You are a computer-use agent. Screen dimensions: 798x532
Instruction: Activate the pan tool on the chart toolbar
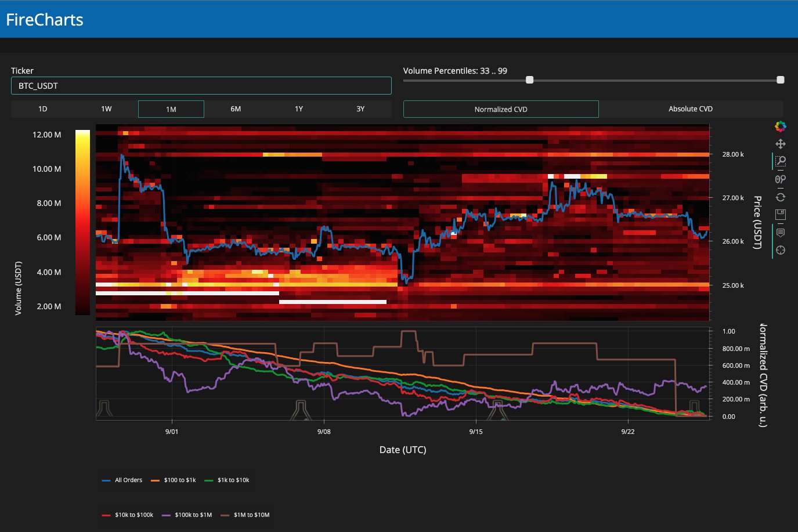(780, 143)
